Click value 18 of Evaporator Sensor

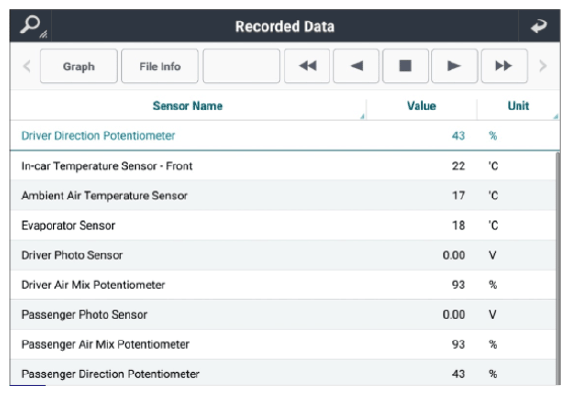pos(458,225)
